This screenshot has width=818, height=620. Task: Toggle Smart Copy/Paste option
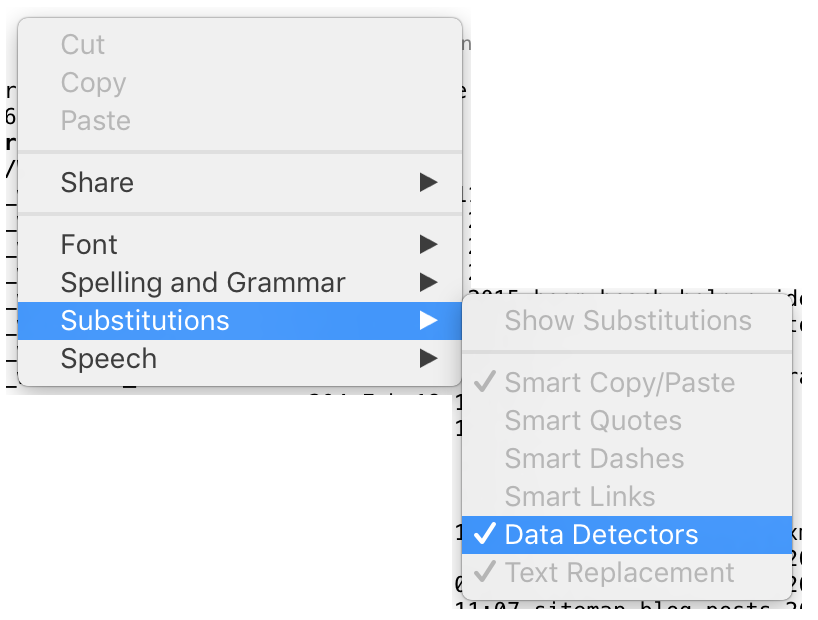point(627,383)
